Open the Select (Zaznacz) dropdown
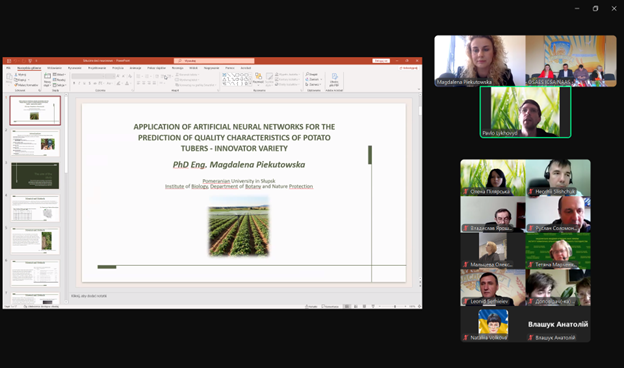The height and width of the screenshot is (368, 624). coord(314,84)
